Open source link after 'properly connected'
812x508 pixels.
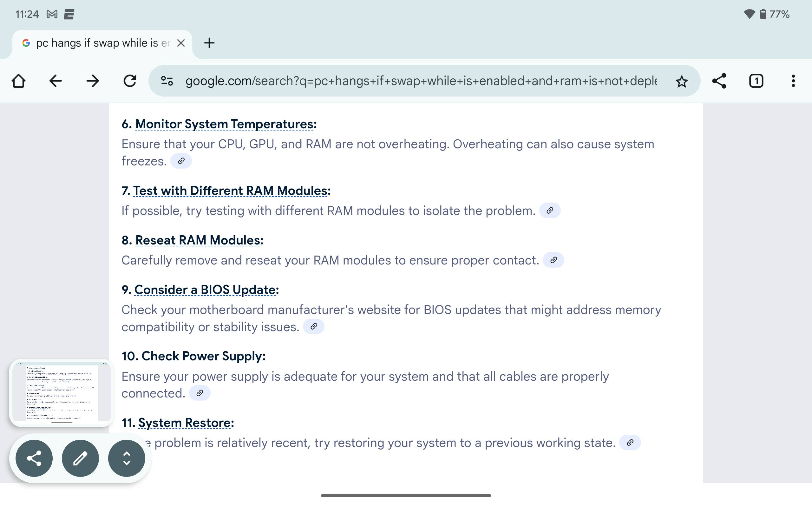[200, 393]
